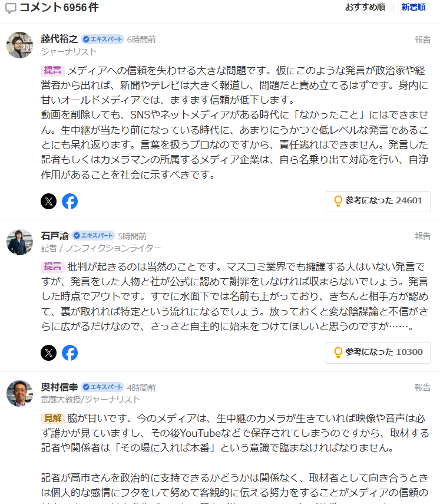The image size is (440, 504).
Task: Report 石戸諭's comment via 報告
Action: point(422,236)
